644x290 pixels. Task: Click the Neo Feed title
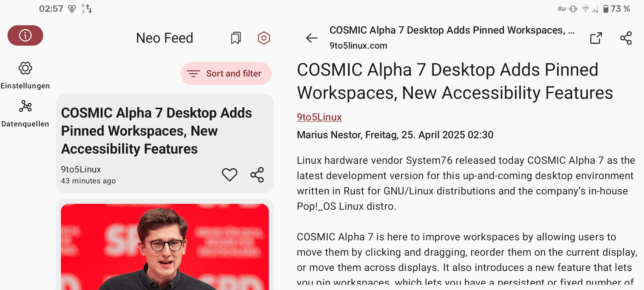pos(164,38)
